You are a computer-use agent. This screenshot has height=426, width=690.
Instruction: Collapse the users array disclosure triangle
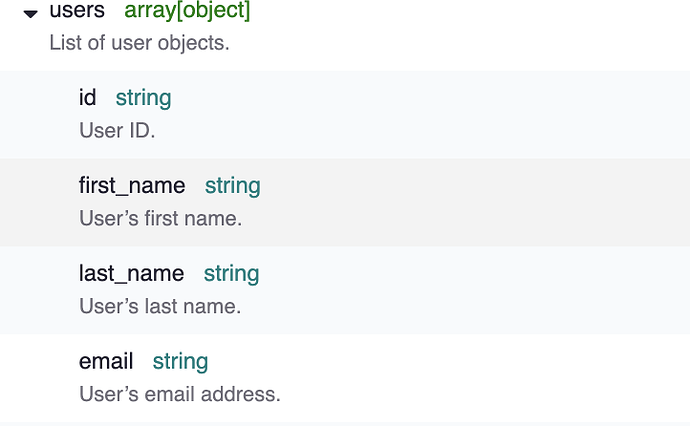(31, 14)
